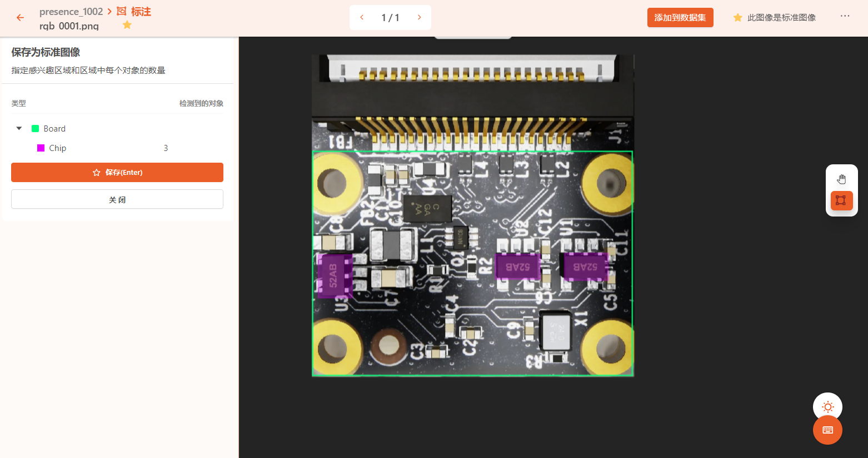Select the hand pan tool
This screenshot has height=458, width=868.
point(841,179)
